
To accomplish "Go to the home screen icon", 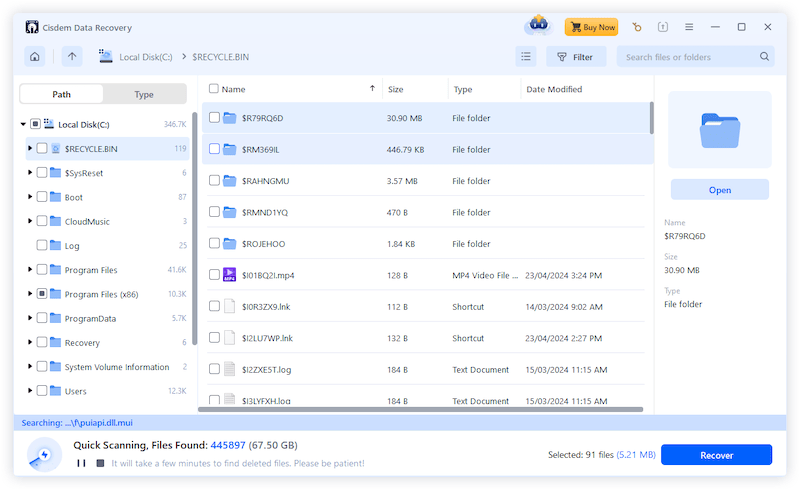I will (x=35, y=57).
